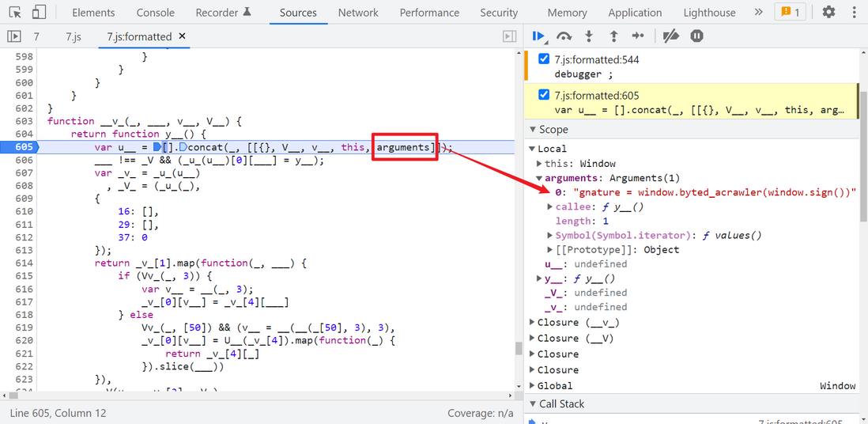Click the 'debugger ;' breakpoint text
Viewport: 868px width, 424px height.
[584, 74]
